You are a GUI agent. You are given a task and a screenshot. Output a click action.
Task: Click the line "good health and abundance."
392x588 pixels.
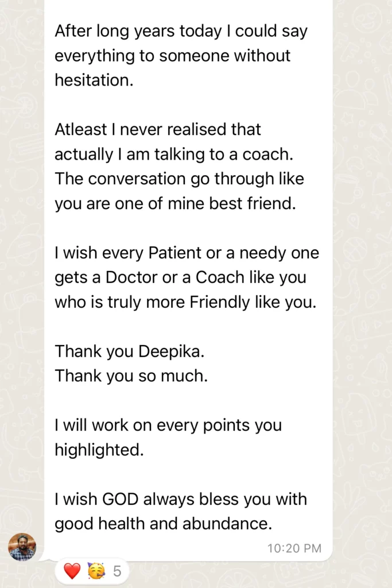[x=163, y=524]
